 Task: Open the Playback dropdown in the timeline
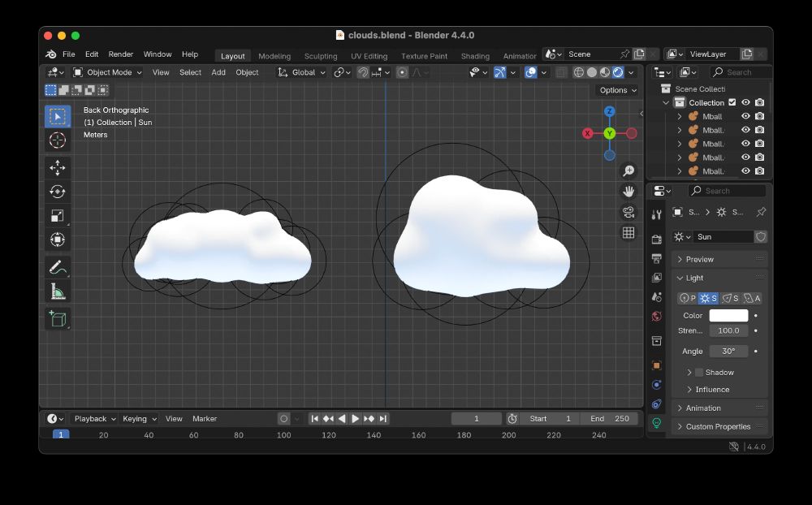(x=95, y=418)
